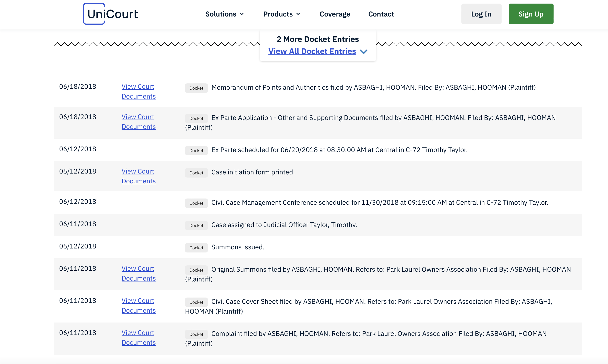Select text 'Case initiation form printed.'
The height and width of the screenshot is (364, 608).
pos(253,172)
